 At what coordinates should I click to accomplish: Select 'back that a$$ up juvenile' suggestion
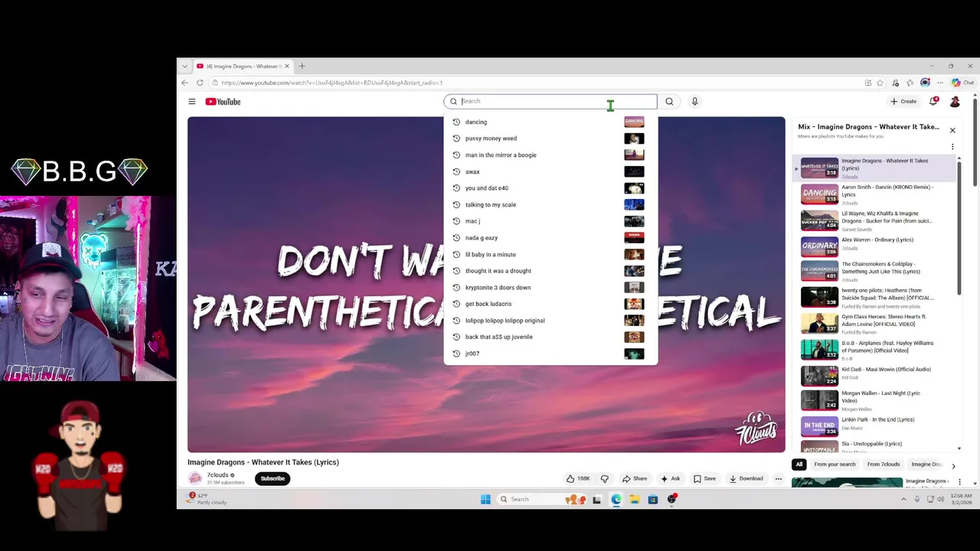tap(550, 337)
